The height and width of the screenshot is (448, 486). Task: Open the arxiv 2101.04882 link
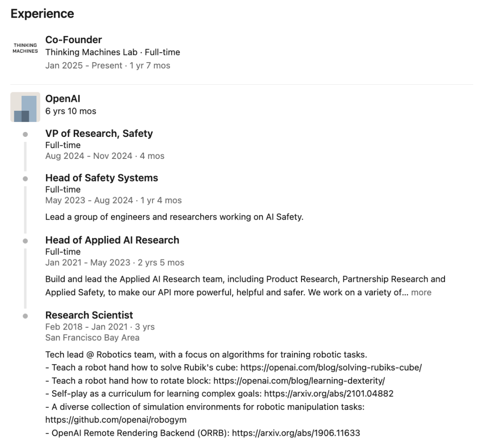tap(329, 394)
